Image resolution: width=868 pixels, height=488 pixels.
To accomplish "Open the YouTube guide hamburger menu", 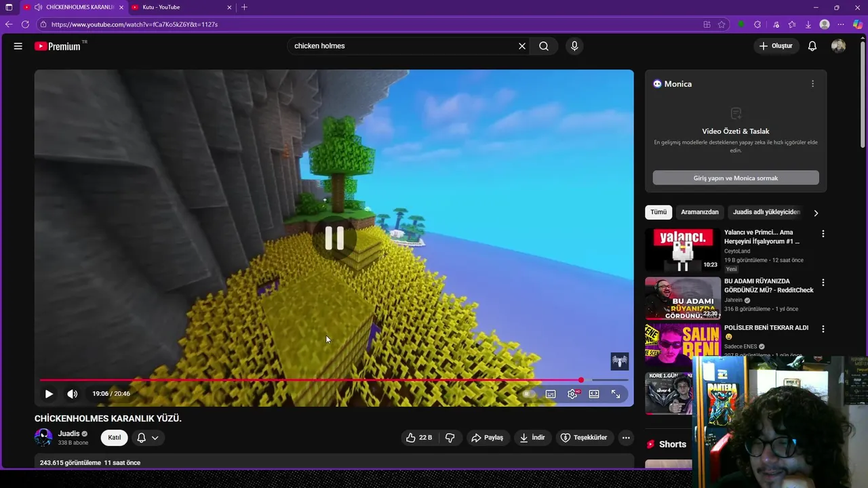I will (18, 46).
